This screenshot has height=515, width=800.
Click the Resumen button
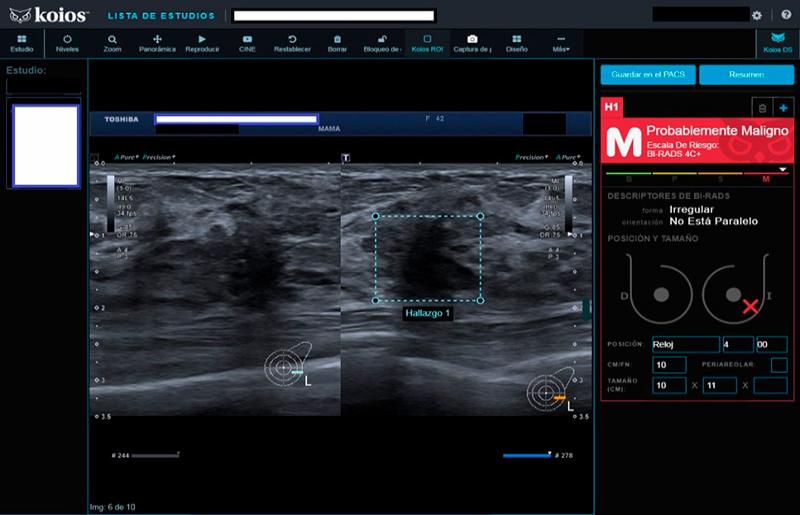746,75
